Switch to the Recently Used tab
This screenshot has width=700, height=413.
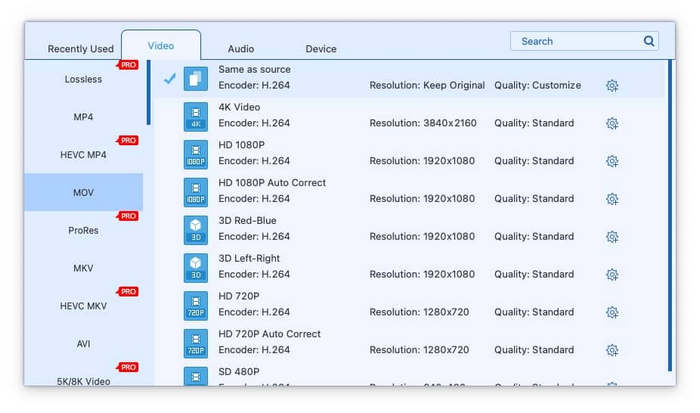pos(81,49)
